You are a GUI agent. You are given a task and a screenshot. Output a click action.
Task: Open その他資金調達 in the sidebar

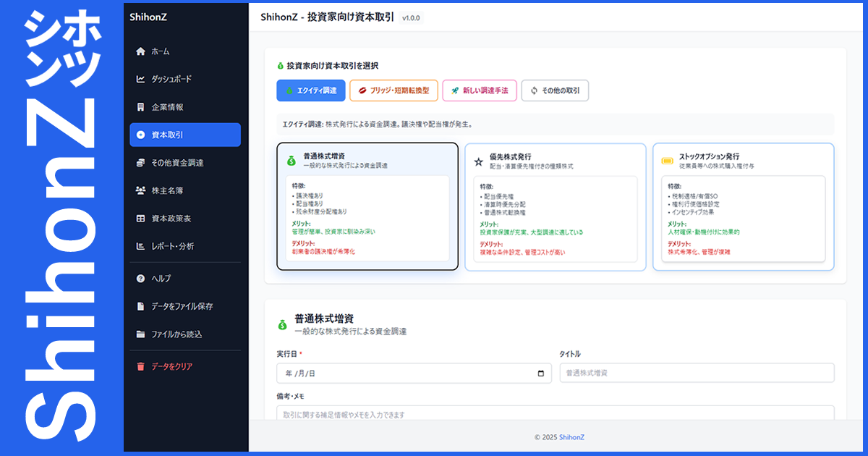point(177,163)
